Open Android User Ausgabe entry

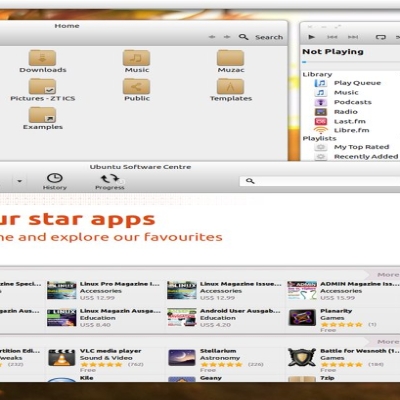(x=224, y=318)
